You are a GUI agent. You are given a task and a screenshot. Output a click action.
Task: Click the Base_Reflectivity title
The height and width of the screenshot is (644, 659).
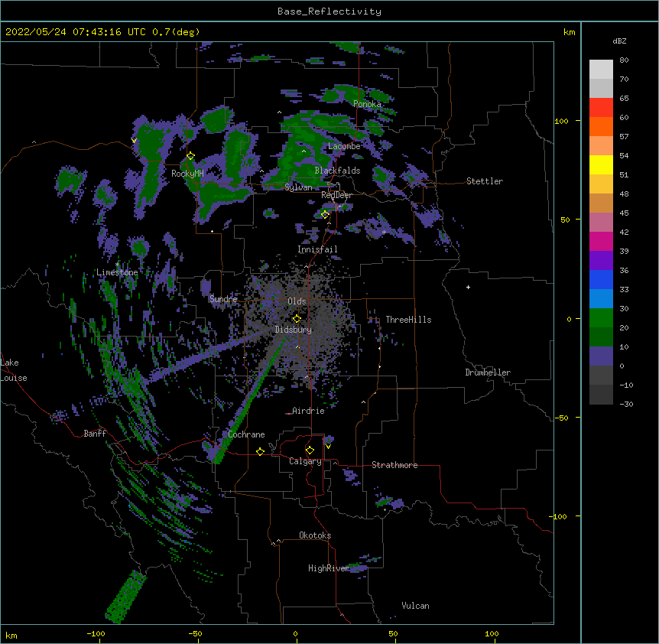point(329,11)
